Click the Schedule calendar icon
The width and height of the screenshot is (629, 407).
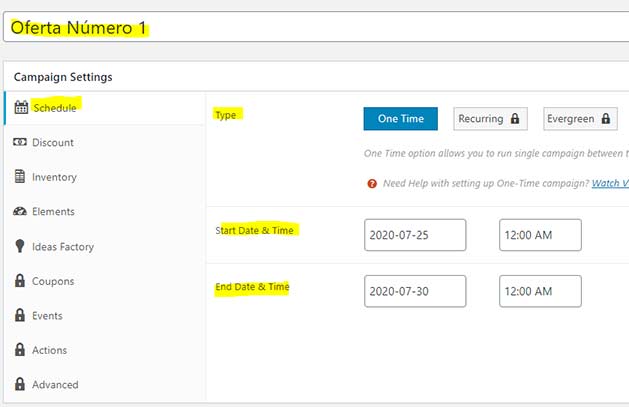(x=21, y=107)
